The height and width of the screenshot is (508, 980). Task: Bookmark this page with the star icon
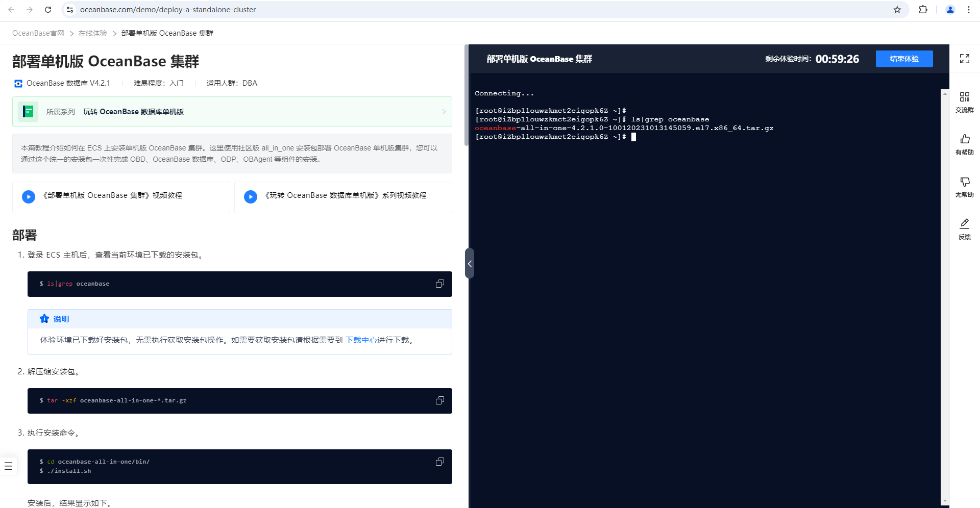pyautogui.click(x=897, y=10)
